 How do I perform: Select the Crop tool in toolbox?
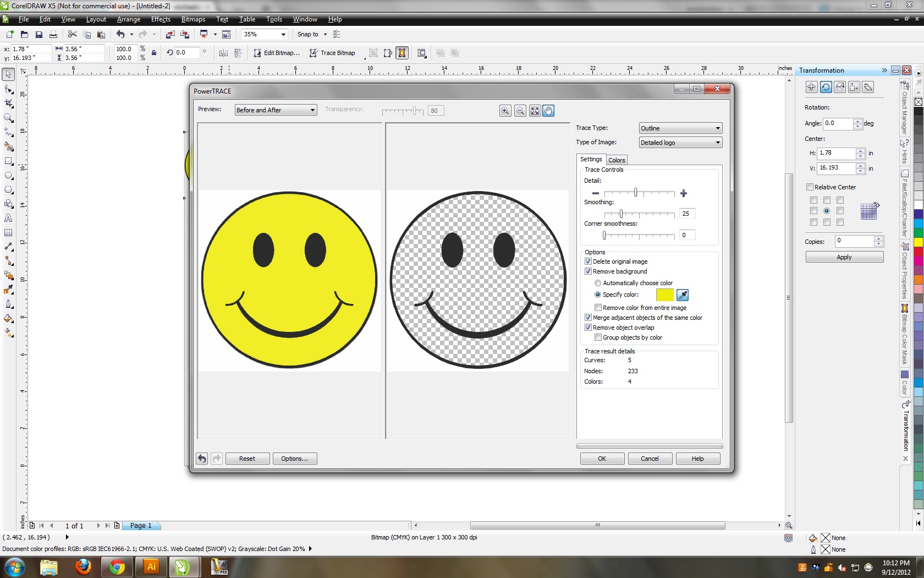pos(8,103)
